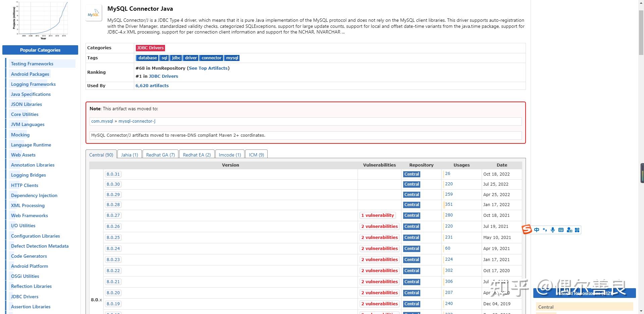The width and height of the screenshot is (644, 314).
Task: Open the JDBC Drivers category in the sidebar
Action: (24, 296)
